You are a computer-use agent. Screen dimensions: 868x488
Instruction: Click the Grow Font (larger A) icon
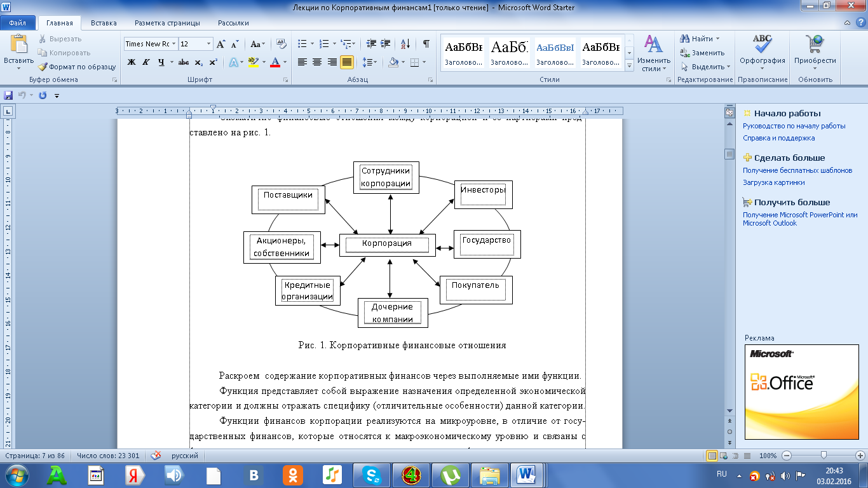coord(221,44)
